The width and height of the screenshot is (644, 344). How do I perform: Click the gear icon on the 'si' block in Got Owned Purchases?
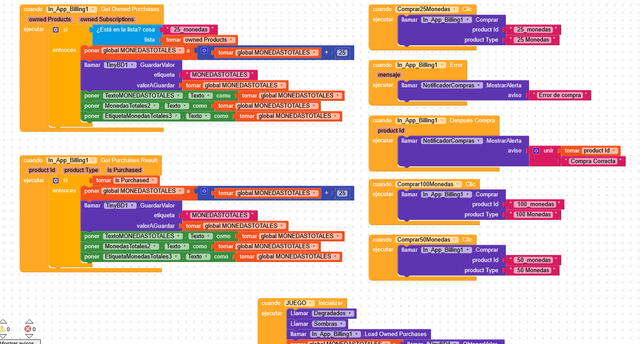[x=56, y=30]
